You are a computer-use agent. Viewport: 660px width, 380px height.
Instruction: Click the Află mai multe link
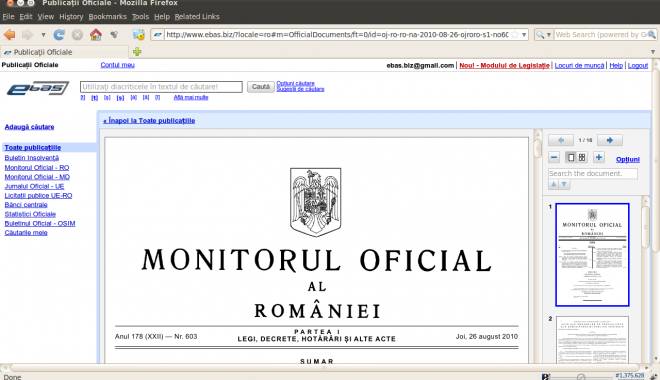pos(191,97)
